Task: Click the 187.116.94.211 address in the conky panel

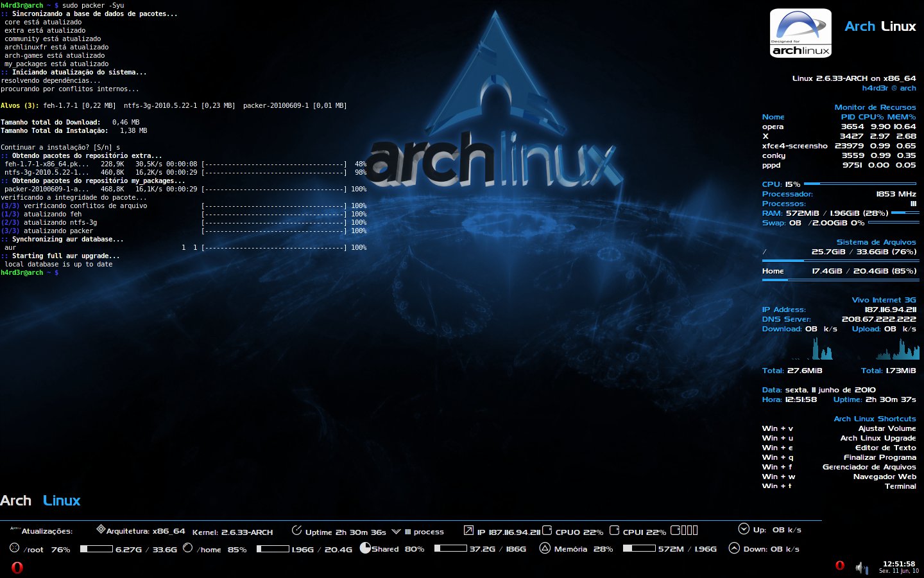Action: pos(890,310)
